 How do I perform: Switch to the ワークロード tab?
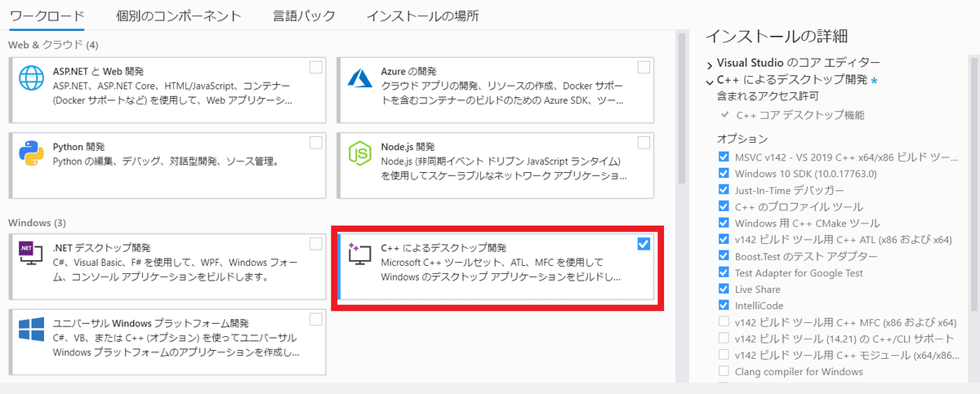(47, 15)
